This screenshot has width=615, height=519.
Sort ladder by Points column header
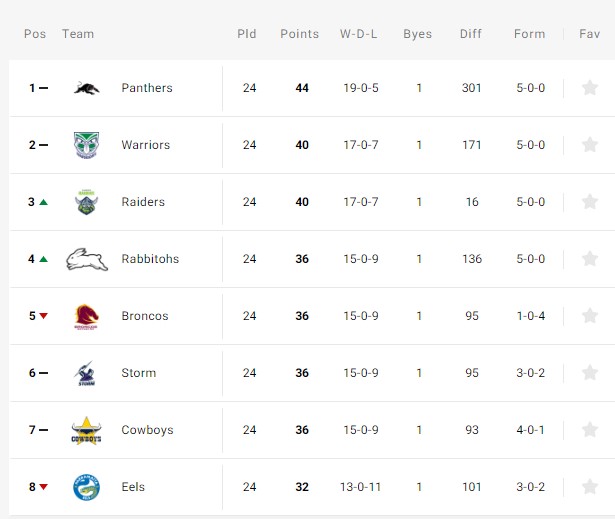coord(300,34)
